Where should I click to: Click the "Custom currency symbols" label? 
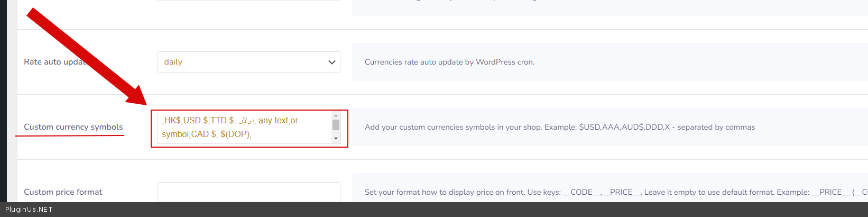coord(73,127)
